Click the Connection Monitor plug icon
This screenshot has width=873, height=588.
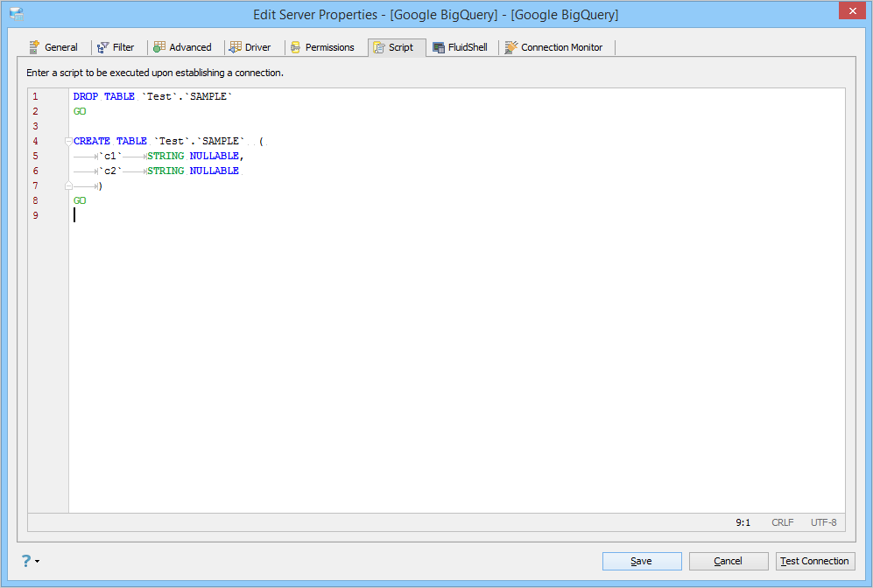511,47
